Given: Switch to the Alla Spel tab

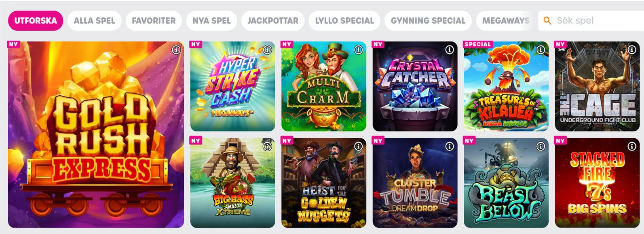Looking at the screenshot, I should [x=95, y=21].
